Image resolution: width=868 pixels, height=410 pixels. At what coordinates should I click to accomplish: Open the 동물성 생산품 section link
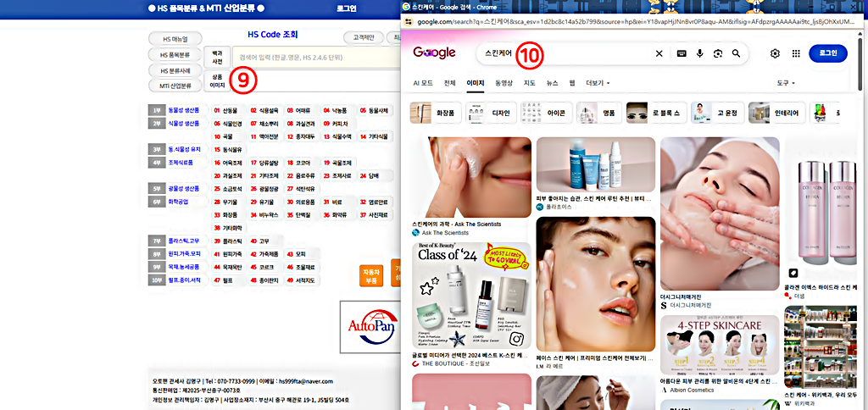[x=184, y=110]
